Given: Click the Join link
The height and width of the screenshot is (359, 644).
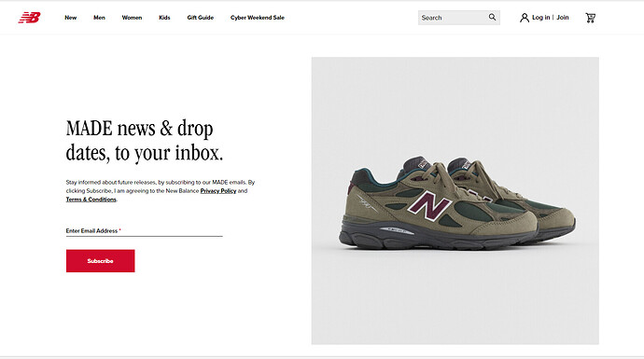Looking at the screenshot, I should pyautogui.click(x=563, y=17).
